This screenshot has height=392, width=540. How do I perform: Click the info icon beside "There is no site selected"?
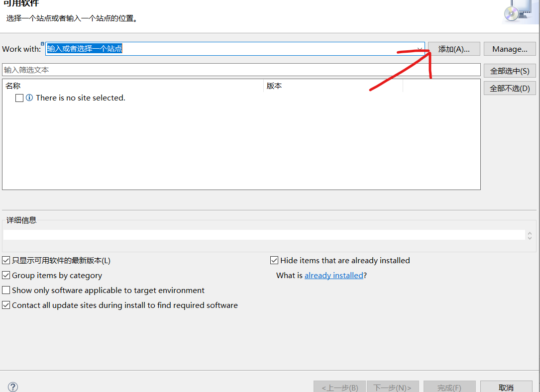click(30, 98)
